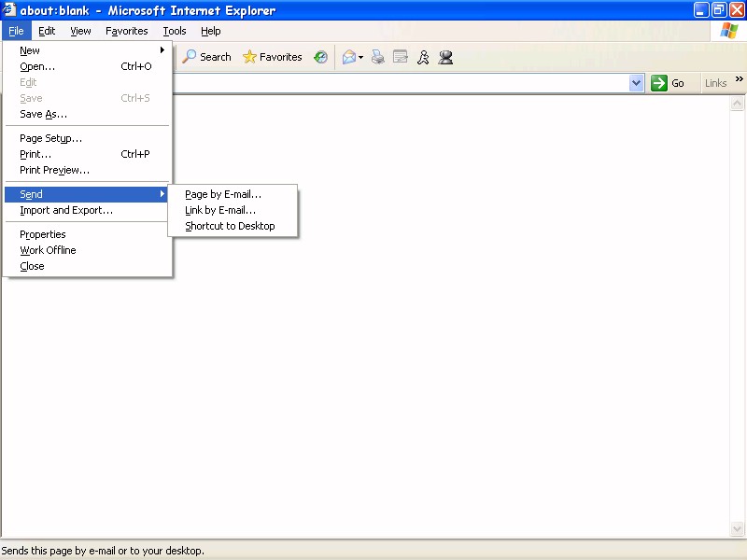Click the AIM running man icon
Image resolution: width=747 pixels, height=560 pixels.
pos(423,57)
